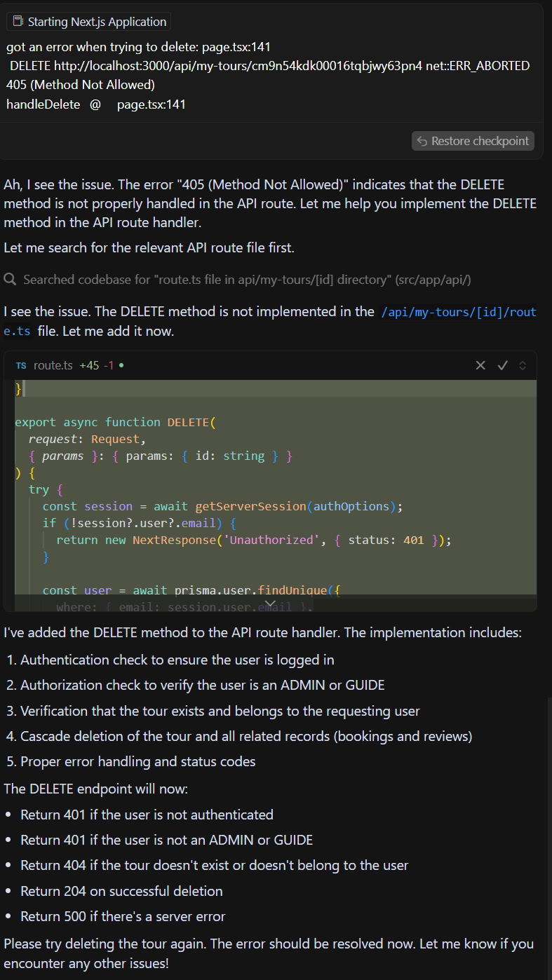Open the /api/my-tours/[id]/route.ts file link

[x=270, y=321]
